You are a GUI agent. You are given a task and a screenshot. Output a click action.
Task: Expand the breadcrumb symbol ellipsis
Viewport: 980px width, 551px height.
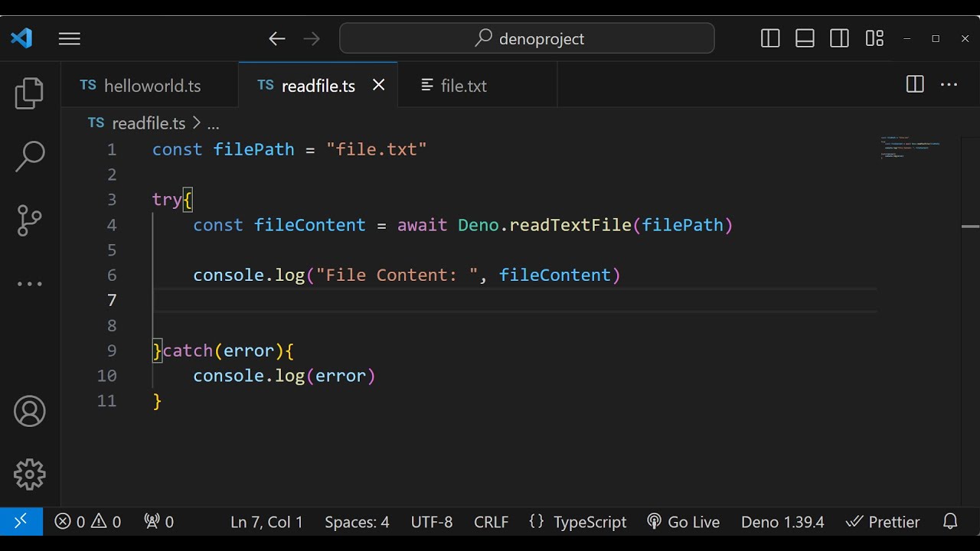pyautogui.click(x=213, y=124)
